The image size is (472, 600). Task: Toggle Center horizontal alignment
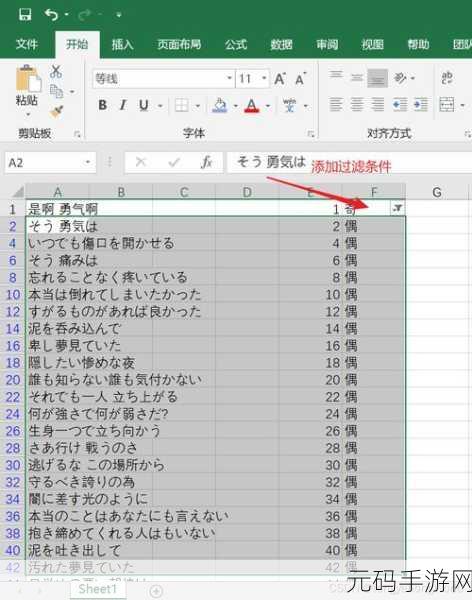[357, 104]
